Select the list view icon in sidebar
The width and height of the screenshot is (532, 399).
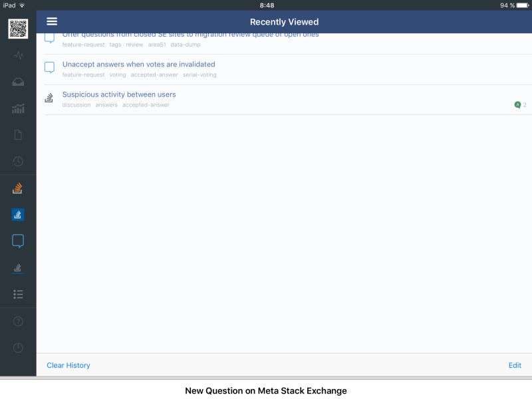point(18,294)
